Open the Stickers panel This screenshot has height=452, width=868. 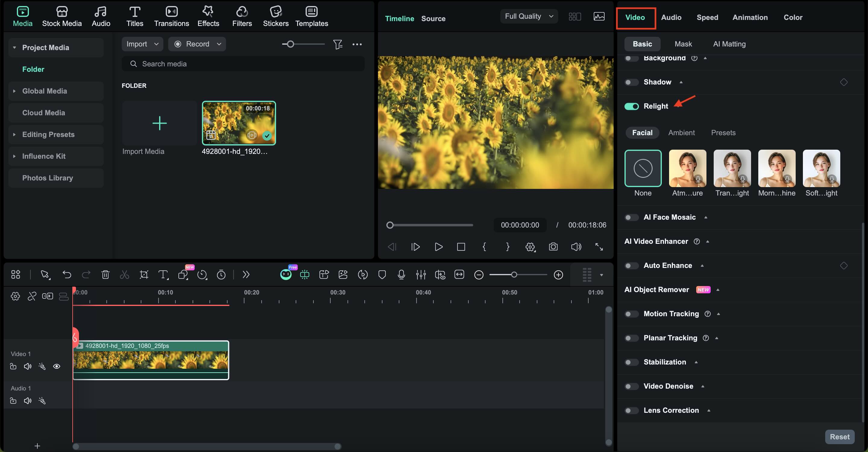275,16
